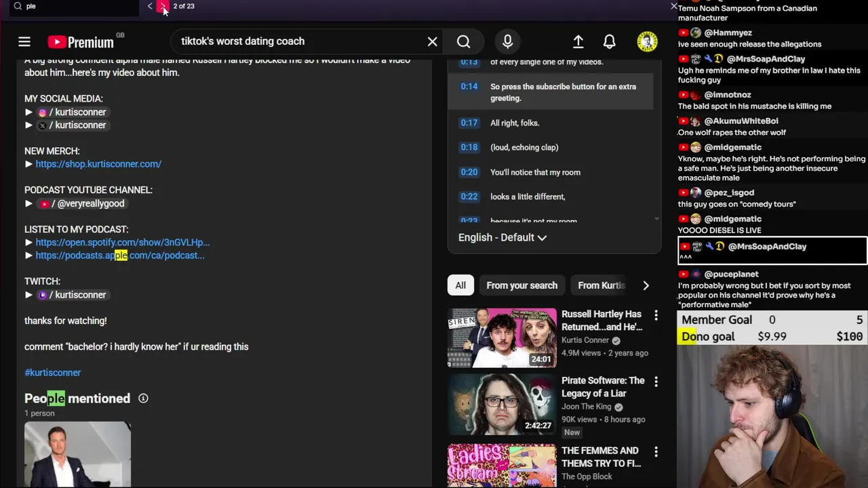This screenshot has height=488, width=868.
Task: Open notifications bell
Action: pyautogui.click(x=610, y=42)
